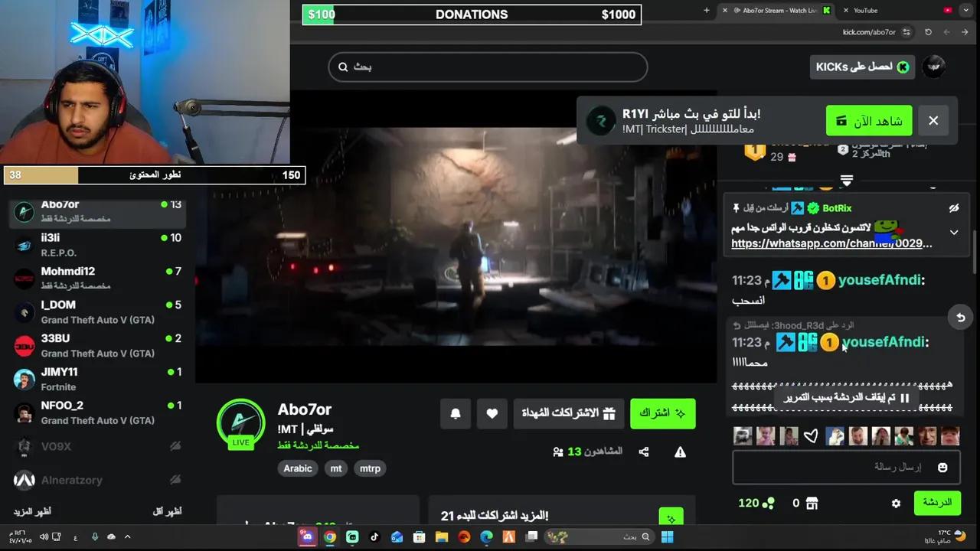Click the notification bell icon for Abo7or
Viewport: 980px width, 551px height.
[456, 413]
